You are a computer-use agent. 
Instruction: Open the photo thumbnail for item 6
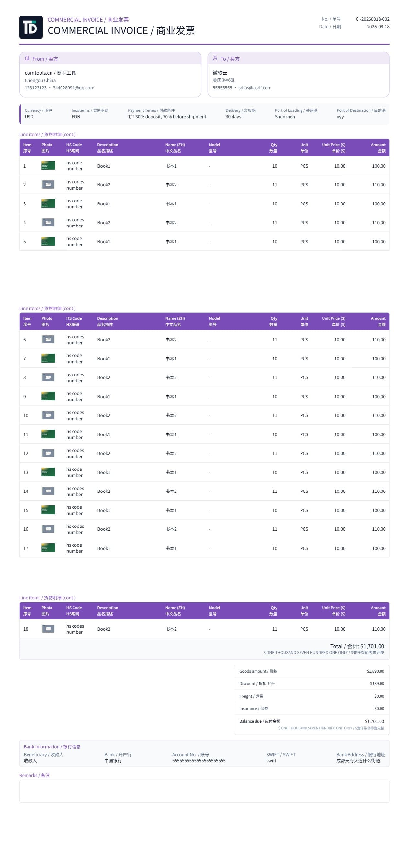click(x=48, y=339)
